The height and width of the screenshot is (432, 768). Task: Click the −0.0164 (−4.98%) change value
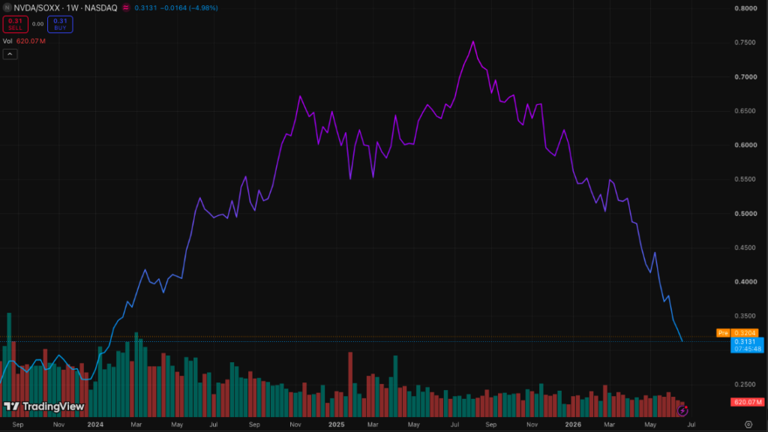(189, 8)
